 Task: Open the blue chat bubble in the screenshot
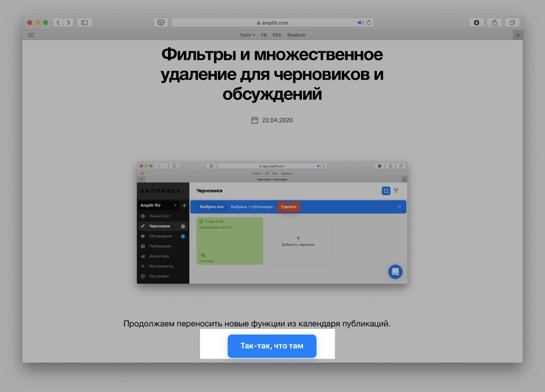click(x=395, y=272)
